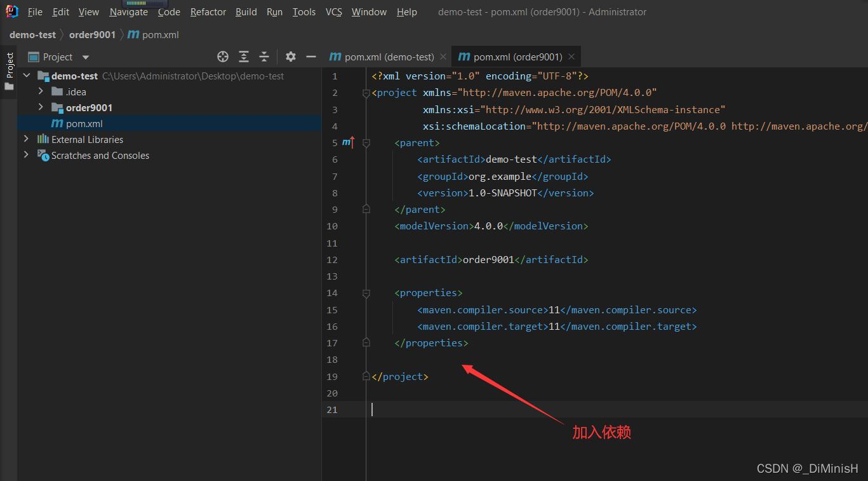
Task: Open the Code menu
Action: click(x=169, y=12)
